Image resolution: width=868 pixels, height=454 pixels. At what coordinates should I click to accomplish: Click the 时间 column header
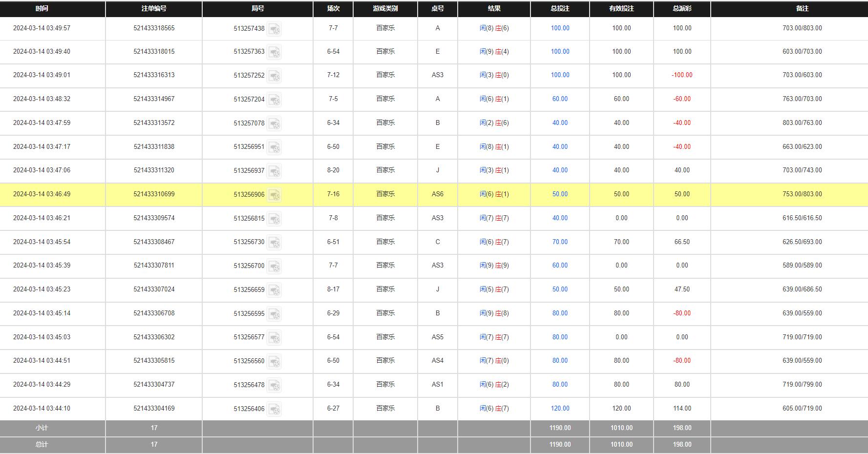(42, 8)
